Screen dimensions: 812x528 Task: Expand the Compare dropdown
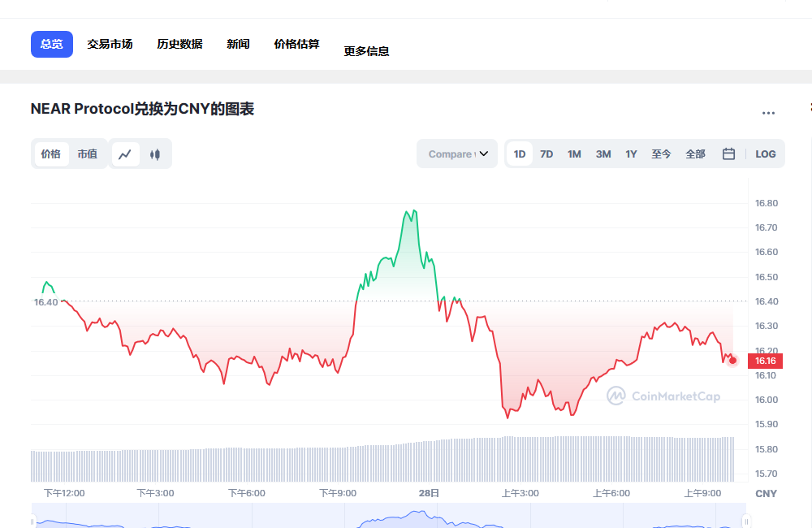click(x=457, y=154)
